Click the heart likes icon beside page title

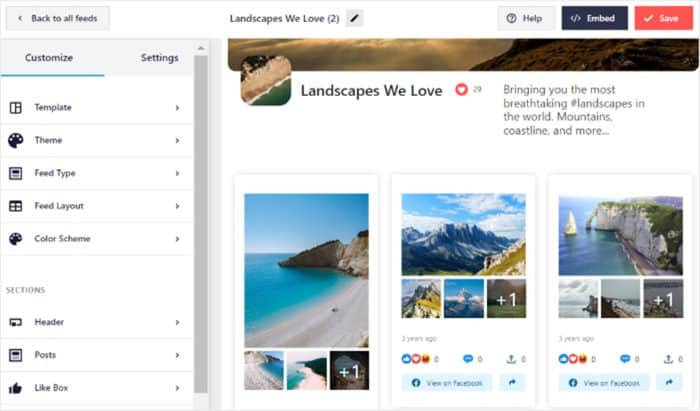click(x=461, y=90)
